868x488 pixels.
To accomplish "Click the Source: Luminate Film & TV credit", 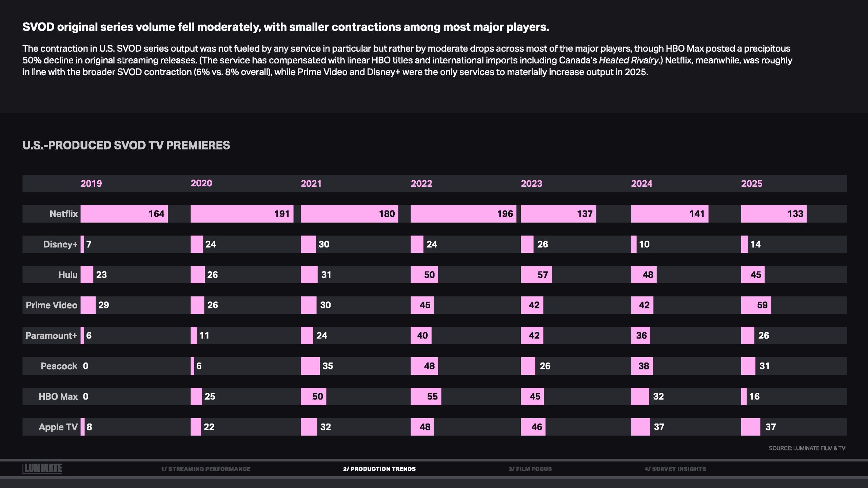I will (807, 448).
